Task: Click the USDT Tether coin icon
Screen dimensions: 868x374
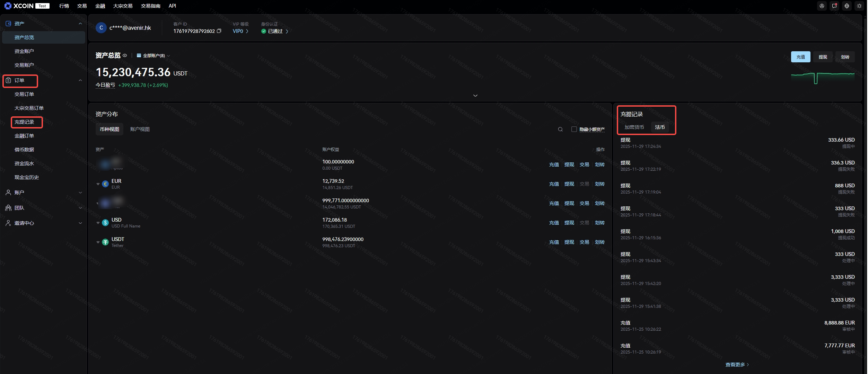Action: (x=105, y=242)
